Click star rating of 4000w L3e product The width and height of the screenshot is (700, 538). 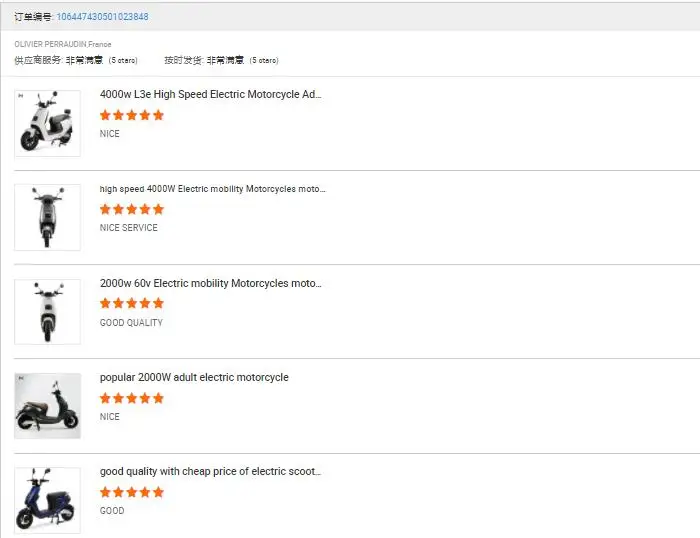click(132, 115)
